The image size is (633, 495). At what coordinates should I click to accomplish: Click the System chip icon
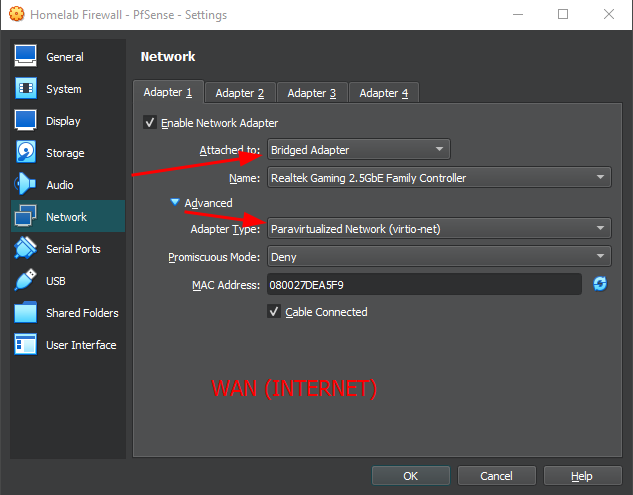(25, 88)
